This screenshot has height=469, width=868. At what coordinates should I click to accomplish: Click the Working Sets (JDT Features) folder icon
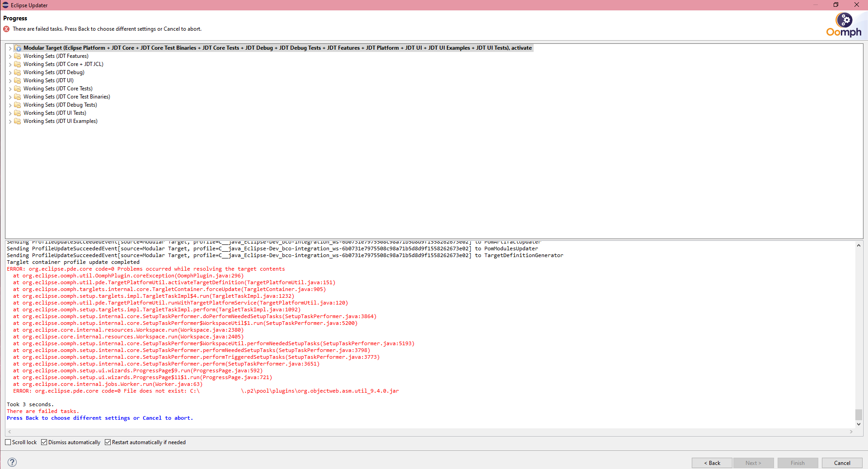(x=18, y=56)
